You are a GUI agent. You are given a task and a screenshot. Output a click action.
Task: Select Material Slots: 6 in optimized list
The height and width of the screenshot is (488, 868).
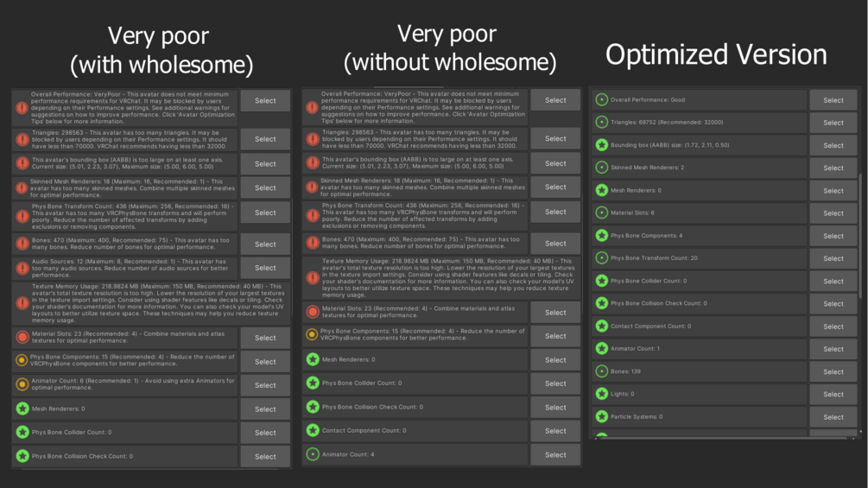click(x=833, y=213)
